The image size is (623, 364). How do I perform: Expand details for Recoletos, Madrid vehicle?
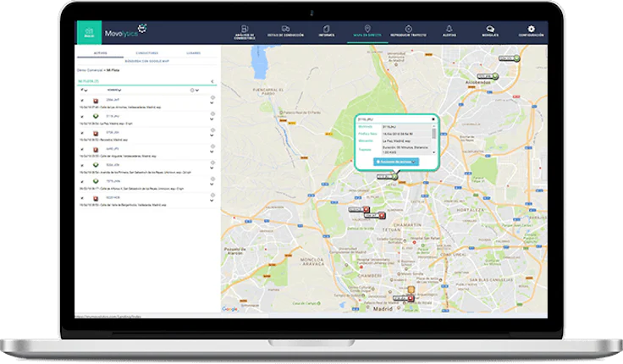[x=212, y=135]
